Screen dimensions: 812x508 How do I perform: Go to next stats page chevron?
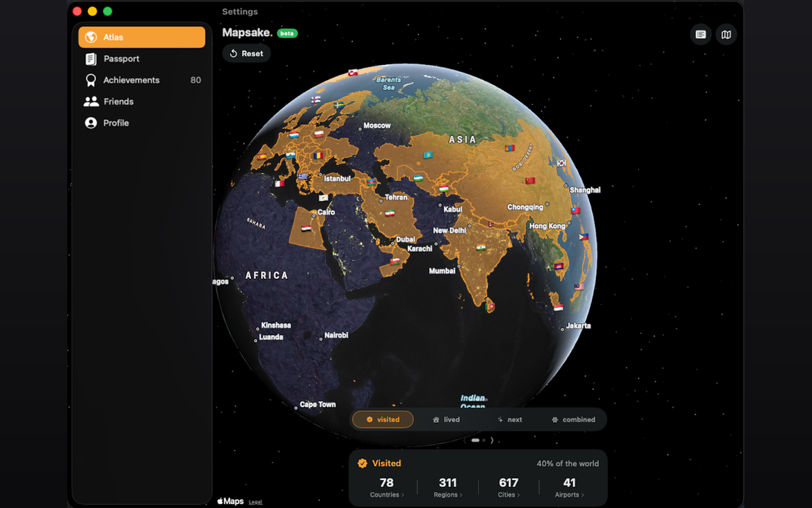(492, 440)
